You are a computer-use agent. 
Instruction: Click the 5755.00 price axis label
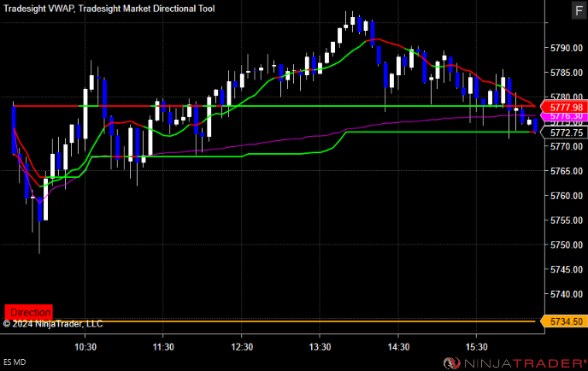click(567, 221)
